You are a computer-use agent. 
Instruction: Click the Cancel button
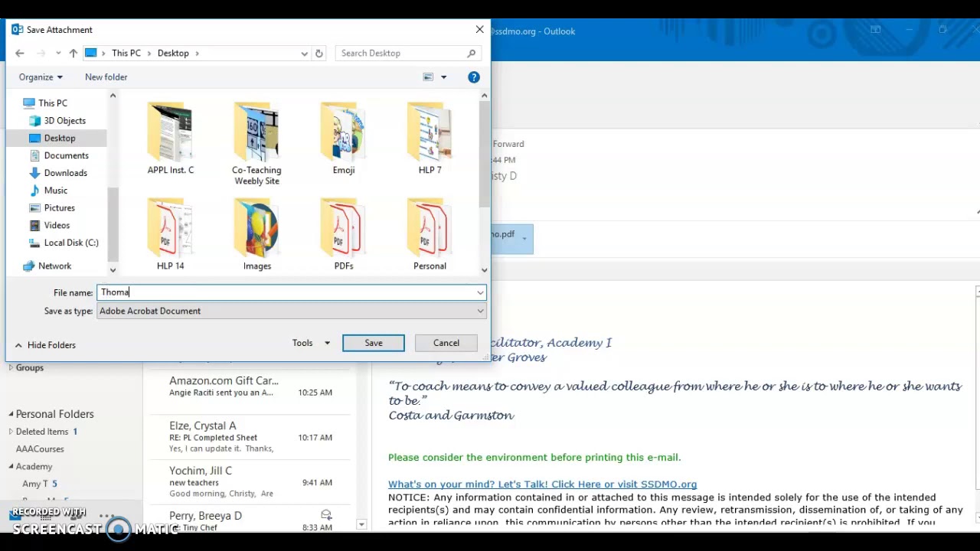tap(446, 343)
